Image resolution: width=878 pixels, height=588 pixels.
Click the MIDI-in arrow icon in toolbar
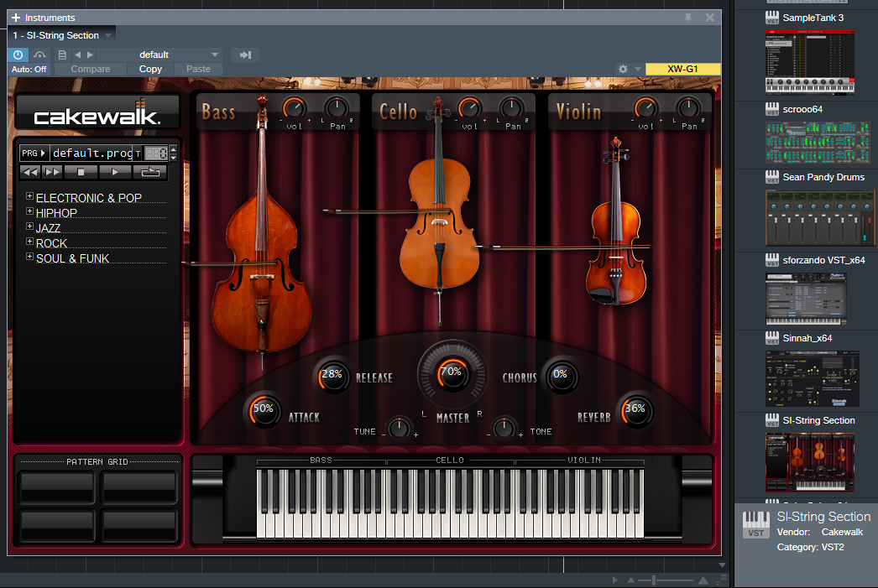tap(245, 55)
